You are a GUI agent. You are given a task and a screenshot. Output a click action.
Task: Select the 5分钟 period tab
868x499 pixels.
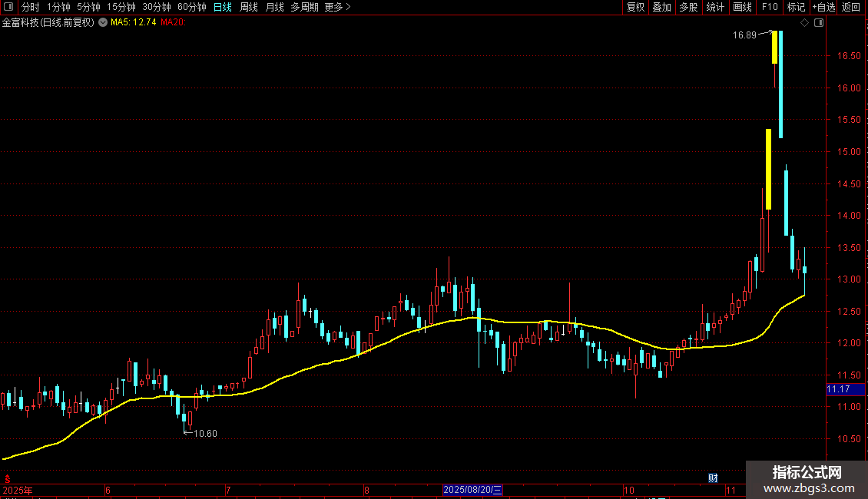[88, 7]
